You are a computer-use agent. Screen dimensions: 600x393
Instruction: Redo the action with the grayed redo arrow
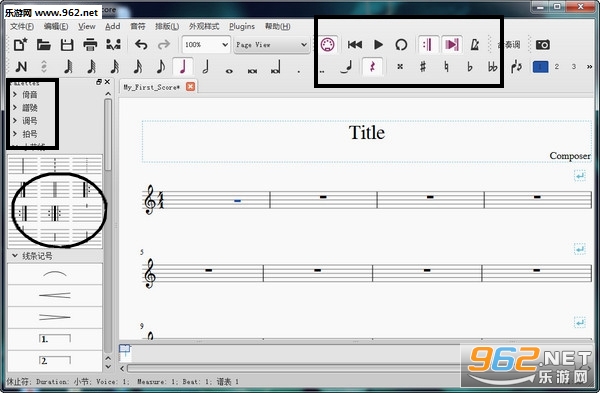(x=164, y=44)
